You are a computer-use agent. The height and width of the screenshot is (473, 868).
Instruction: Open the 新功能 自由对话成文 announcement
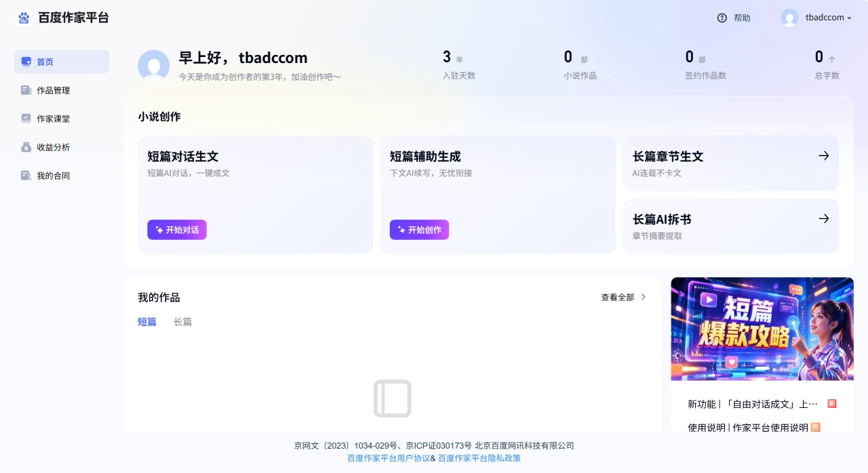pos(753,404)
